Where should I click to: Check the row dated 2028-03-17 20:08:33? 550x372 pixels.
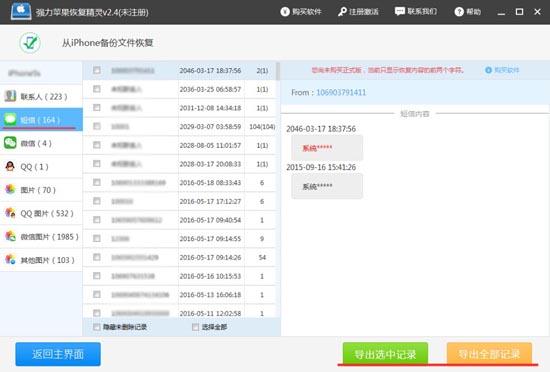[97, 164]
